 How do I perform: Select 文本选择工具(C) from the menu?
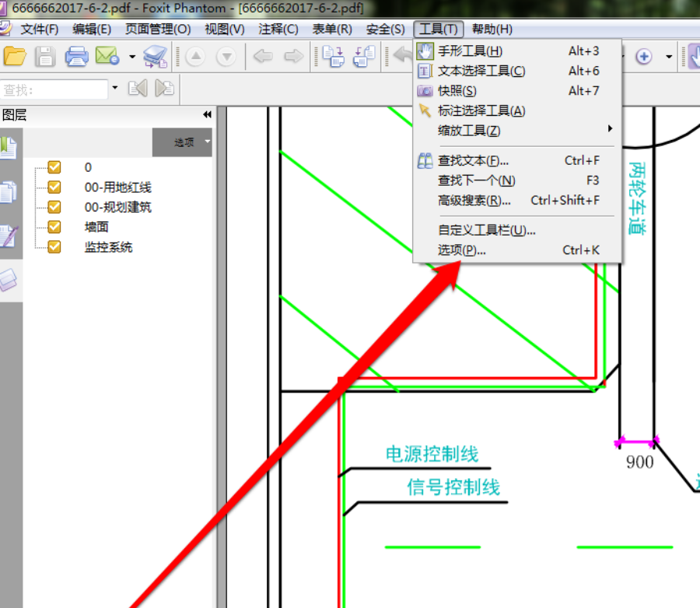coord(517,71)
